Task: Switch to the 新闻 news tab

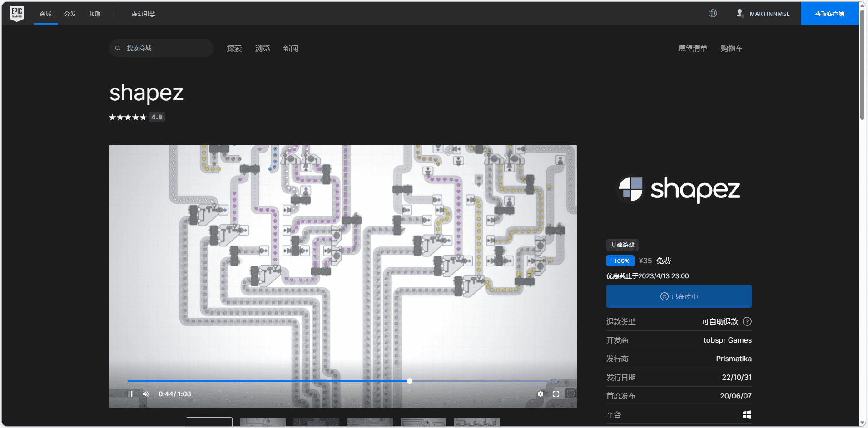Action: [291, 49]
